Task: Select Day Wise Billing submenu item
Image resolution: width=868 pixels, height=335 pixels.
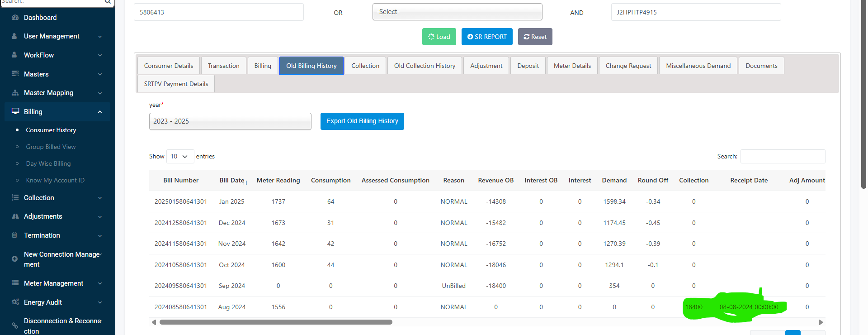Action: click(48, 164)
